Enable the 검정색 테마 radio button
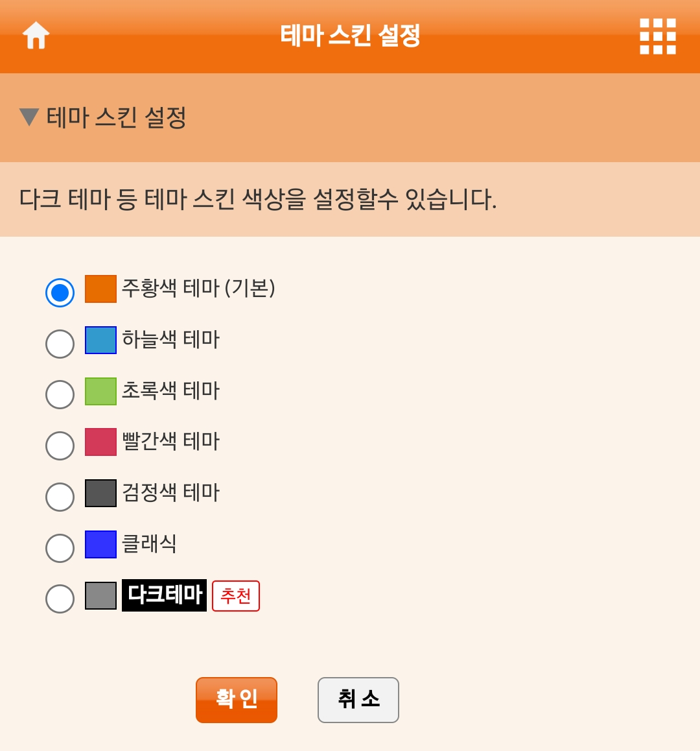The width and height of the screenshot is (700, 751). pyautogui.click(x=60, y=497)
